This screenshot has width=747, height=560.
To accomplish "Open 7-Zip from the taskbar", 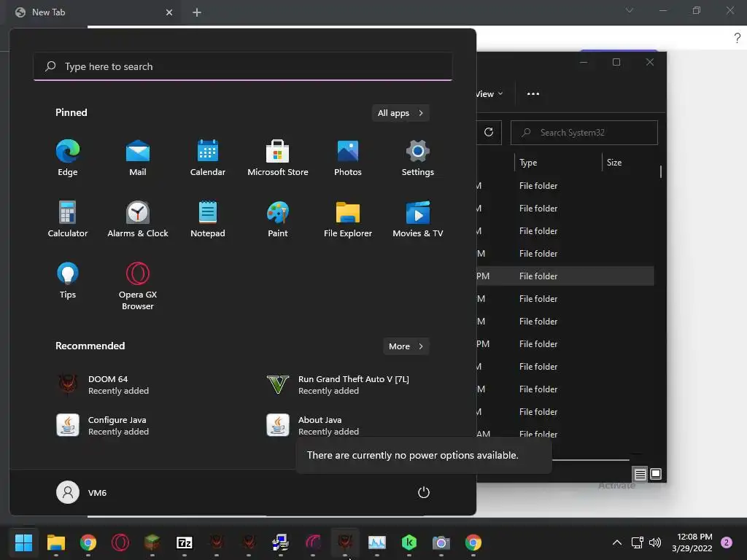I will click(185, 542).
